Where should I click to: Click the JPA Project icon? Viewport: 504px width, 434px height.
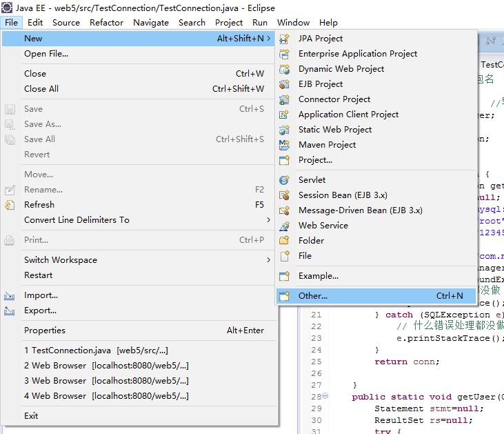click(284, 39)
